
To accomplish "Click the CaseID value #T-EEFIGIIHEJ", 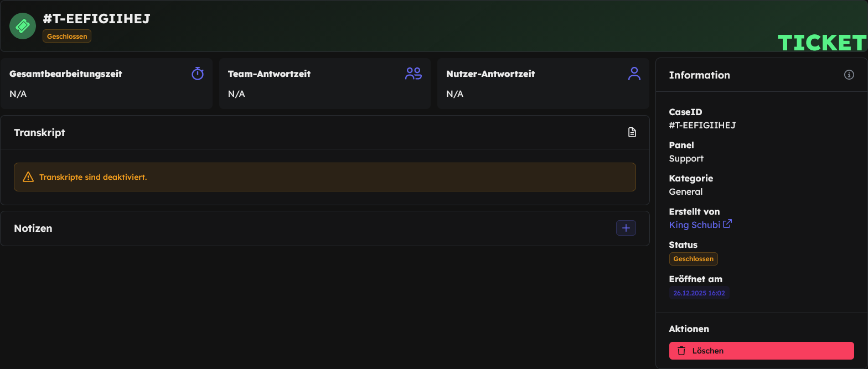I will pos(702,125).
